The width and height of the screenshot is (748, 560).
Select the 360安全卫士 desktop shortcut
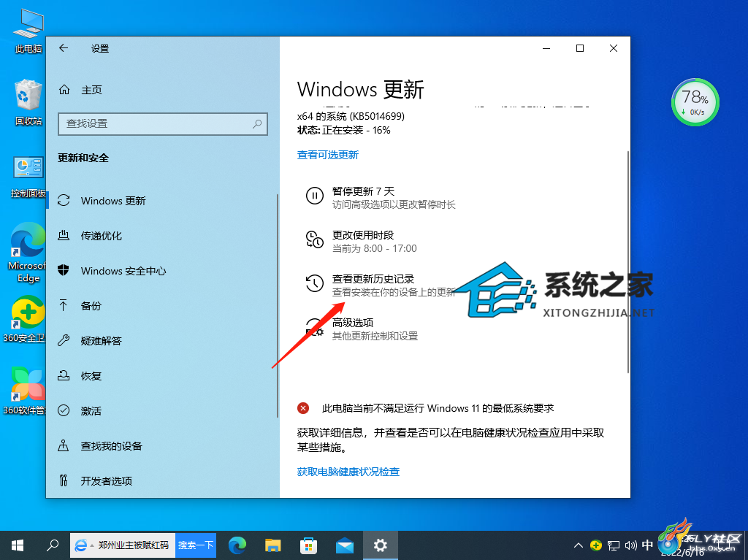[x=25, y=320]
